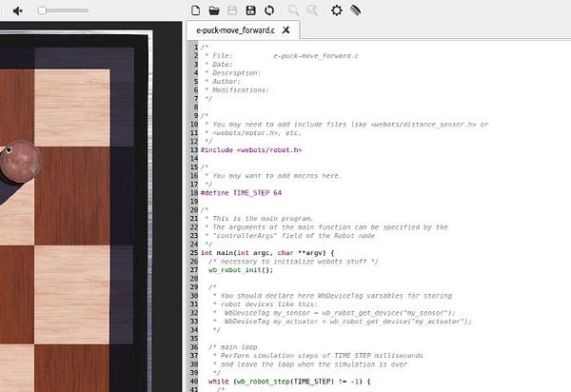
Task: Place cursor on #include <webots/robot.h> line
Action: 251,150
